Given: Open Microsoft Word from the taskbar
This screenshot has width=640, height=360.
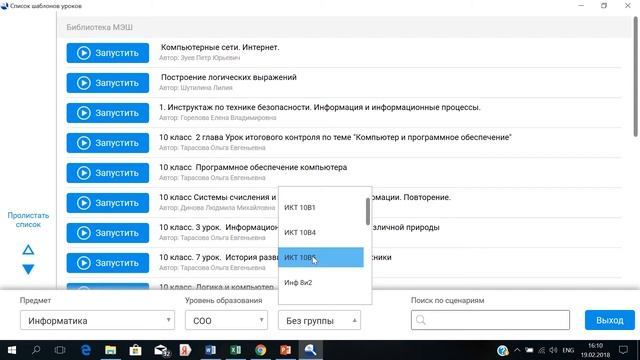Looking at the screenshot, I should [210, 350].
